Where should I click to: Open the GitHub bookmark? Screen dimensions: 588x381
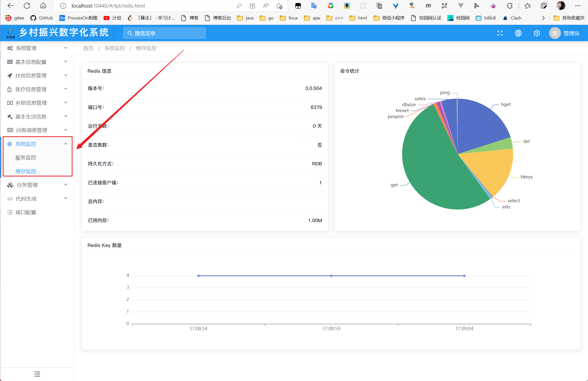pyautogui.click(x=42, y=18)
